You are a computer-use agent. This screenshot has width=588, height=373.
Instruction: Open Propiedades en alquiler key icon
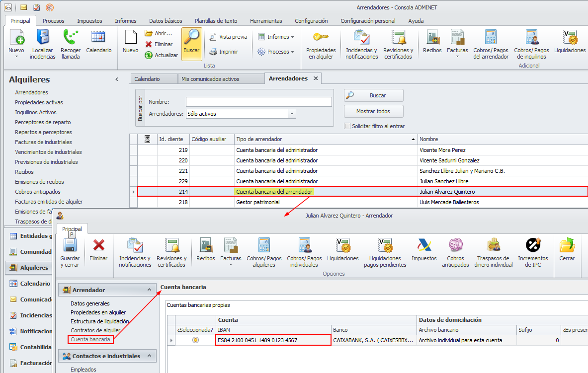point(321,39)
